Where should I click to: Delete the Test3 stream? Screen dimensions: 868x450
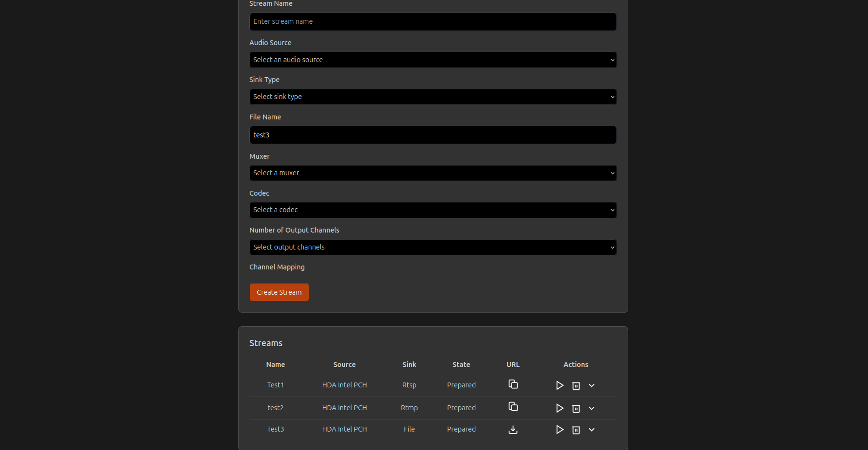coord(576,430)
